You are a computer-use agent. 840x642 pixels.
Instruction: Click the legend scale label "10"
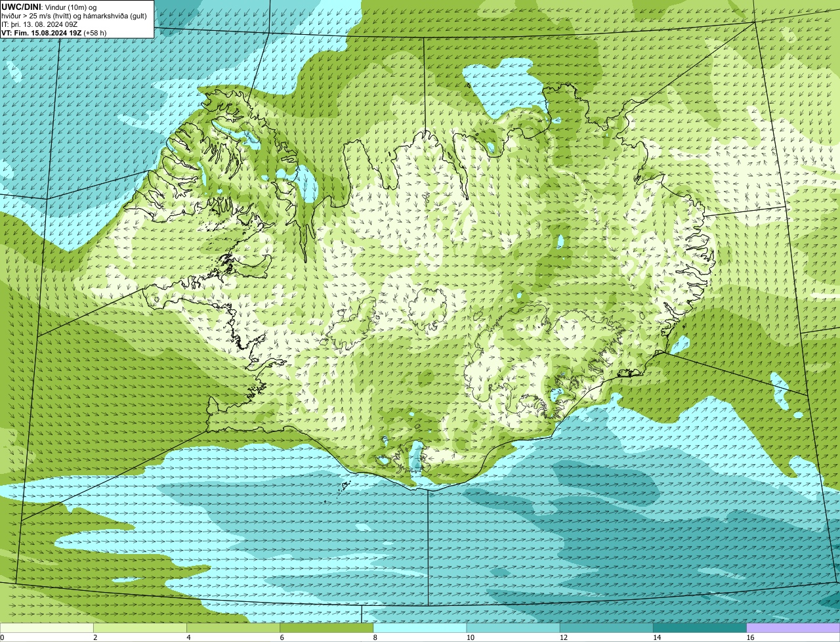(470, 637)
